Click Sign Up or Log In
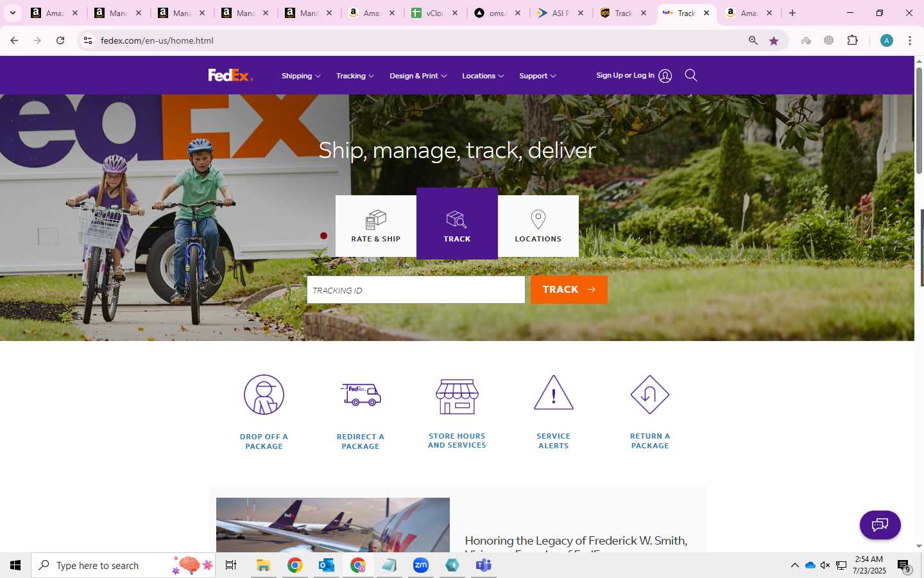Viewport: 924px width, 578px height. [625, 75]
